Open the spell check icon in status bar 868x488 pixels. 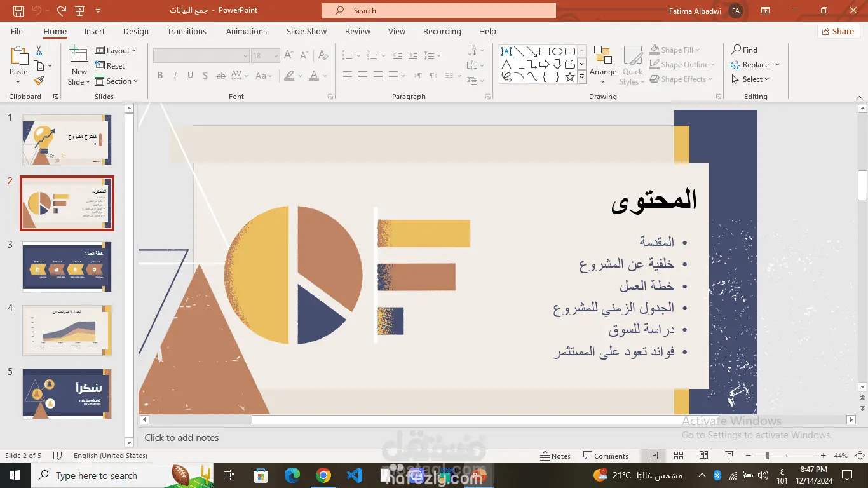tap(58, 456)
